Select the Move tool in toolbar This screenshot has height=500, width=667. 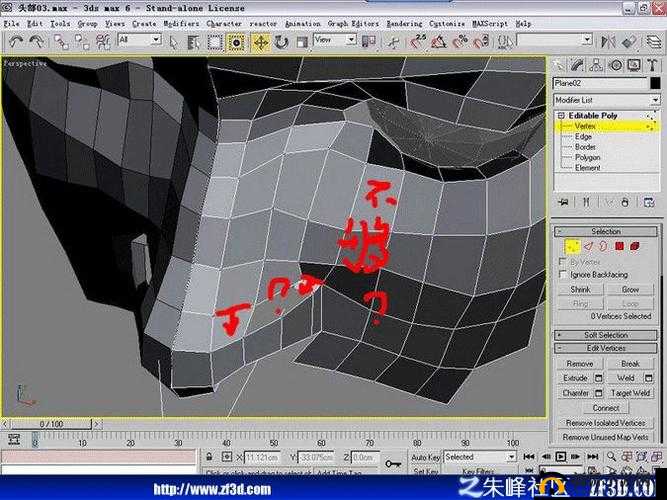pos(260,42)
